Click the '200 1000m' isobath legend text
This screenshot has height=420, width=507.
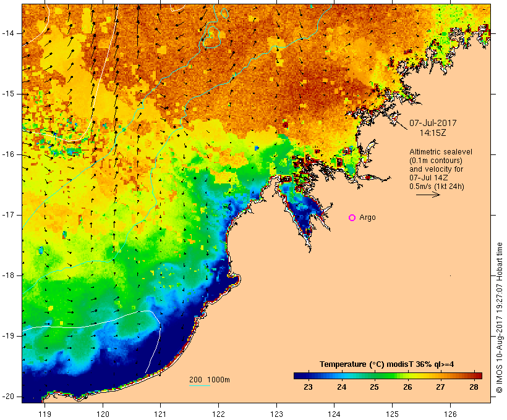click(210, 380)
